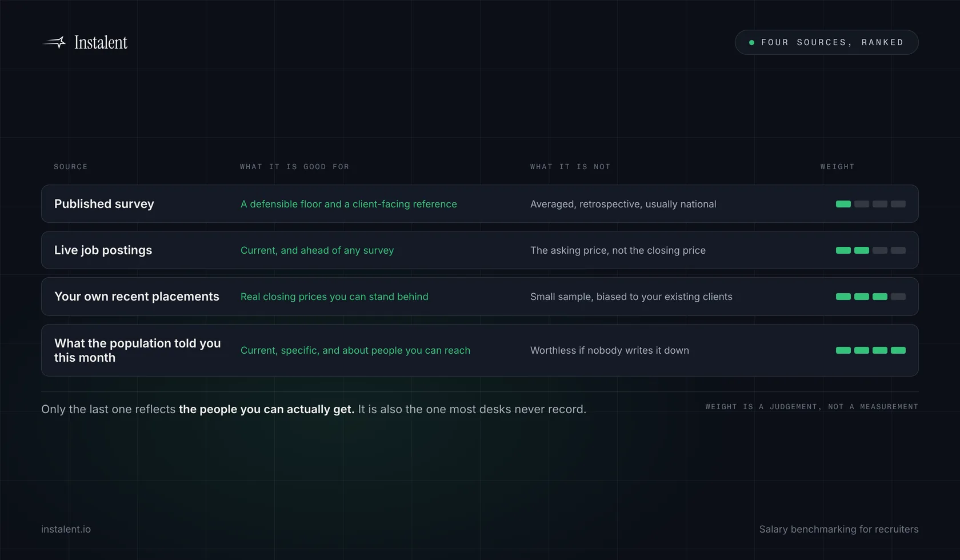Viewport: 960px width, 560px height.
Task: Click the SOURCE column header
Action: (x=71, y=167)
